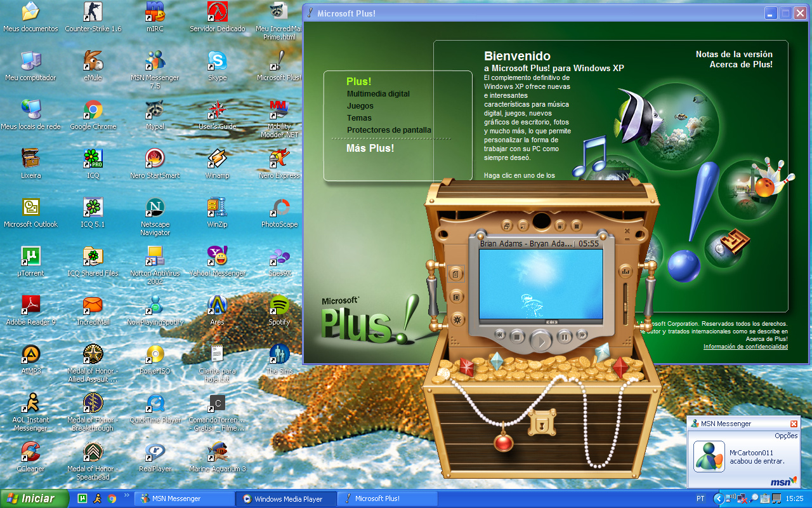812x508 pixels.
Task: Skip to next track in media player
Action: (582, 334)
